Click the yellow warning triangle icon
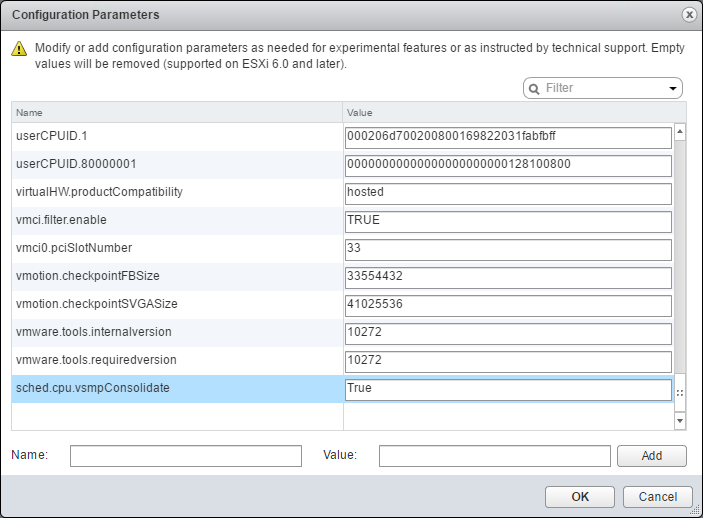 19,48
